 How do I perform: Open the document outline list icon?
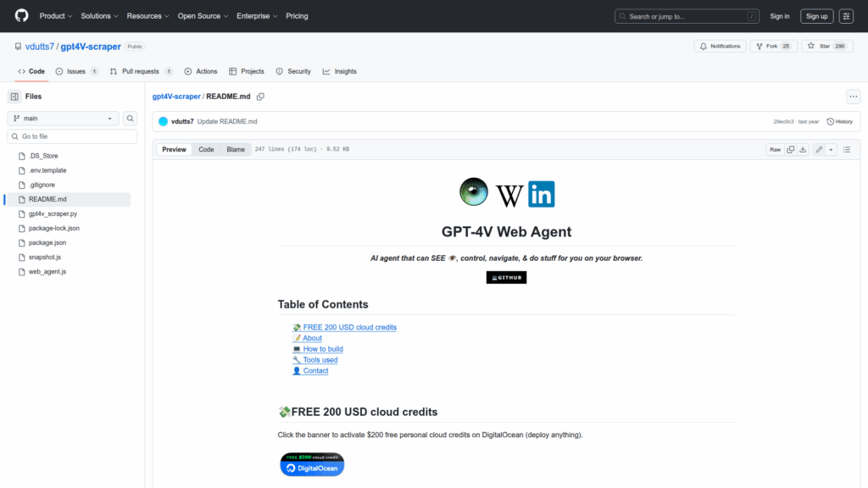[847, 149]
